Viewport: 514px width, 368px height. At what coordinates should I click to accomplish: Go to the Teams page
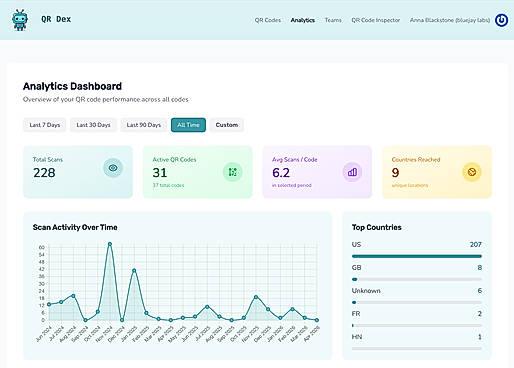pyautogui.click(x=333, y=20)
